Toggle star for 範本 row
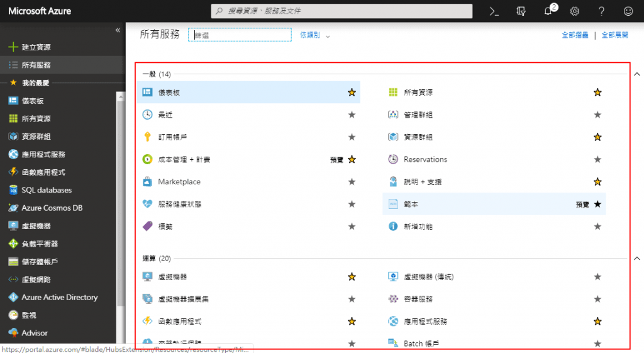 597,205
